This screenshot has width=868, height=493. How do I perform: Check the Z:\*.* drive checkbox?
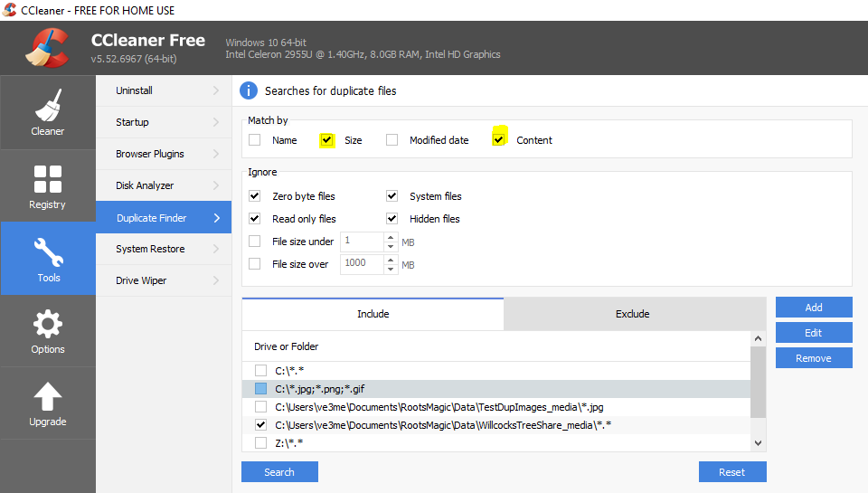coord(260,443)
